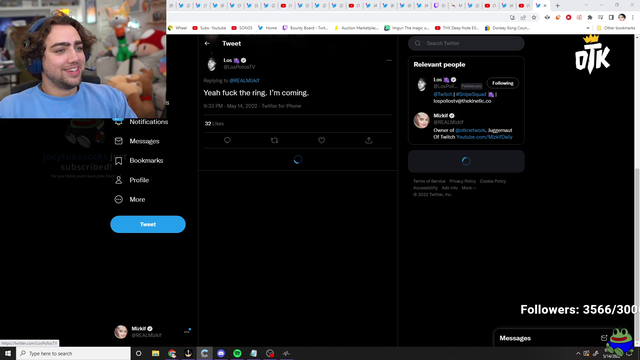Open THX Deep Note bookmark

[457, 28]
